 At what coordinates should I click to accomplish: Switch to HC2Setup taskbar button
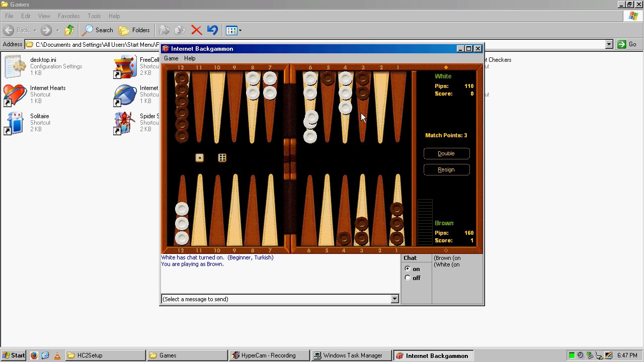tap(106, 355)
